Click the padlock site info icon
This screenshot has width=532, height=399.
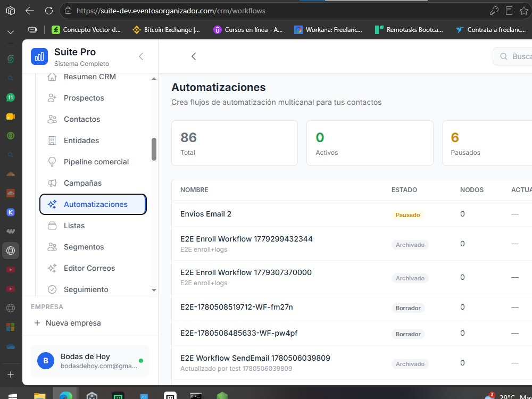tap(68, 11)
